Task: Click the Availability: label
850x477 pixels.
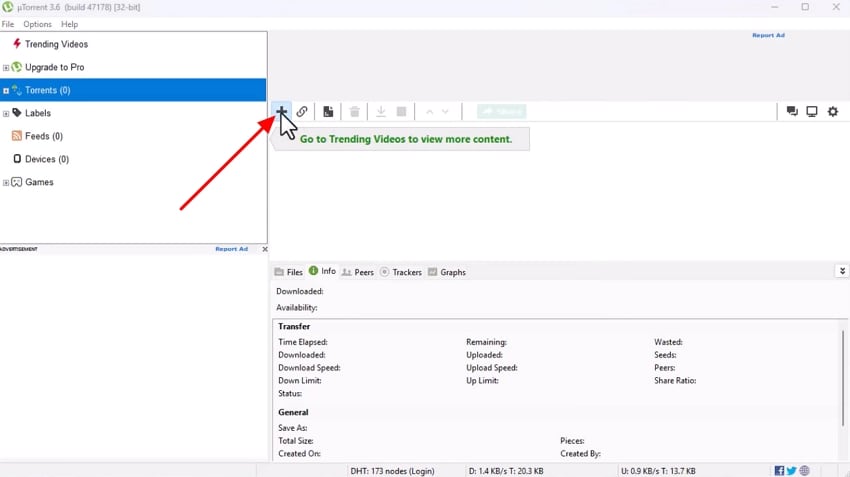Action: pyautogui.click(x=297, y=307)
